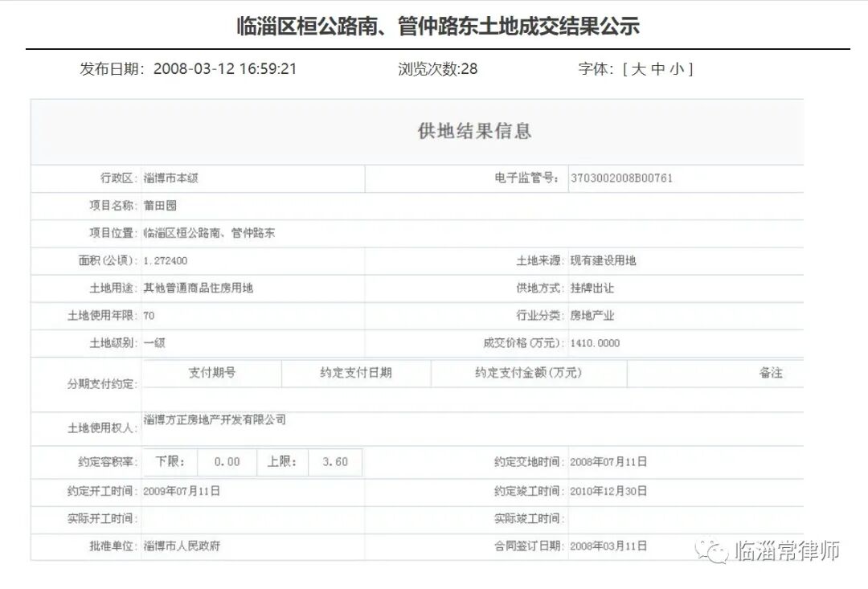Click the 实际竣工时间 label

tap(529, 519)
